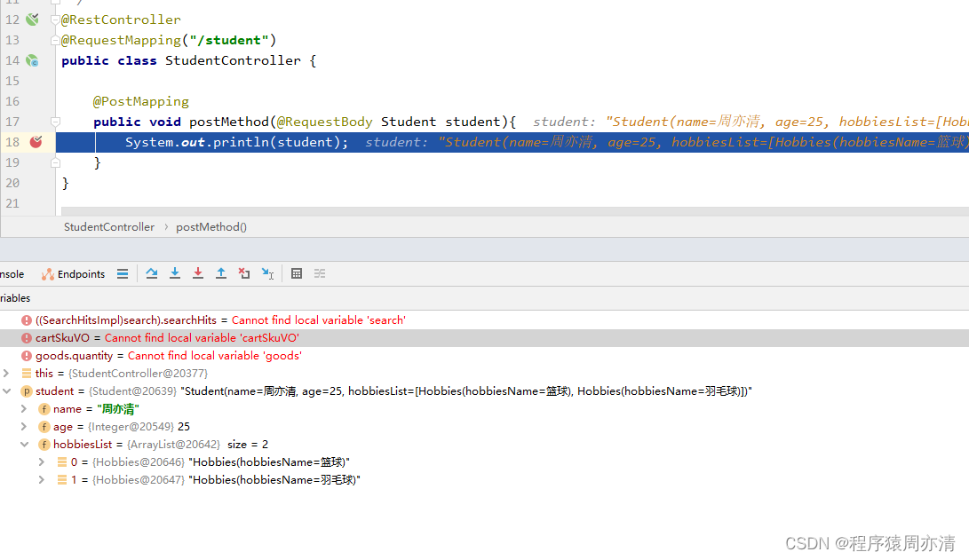Click the Step Into debugger icon
This screenshot has height=560, width=969.
[x=175, y=273]
